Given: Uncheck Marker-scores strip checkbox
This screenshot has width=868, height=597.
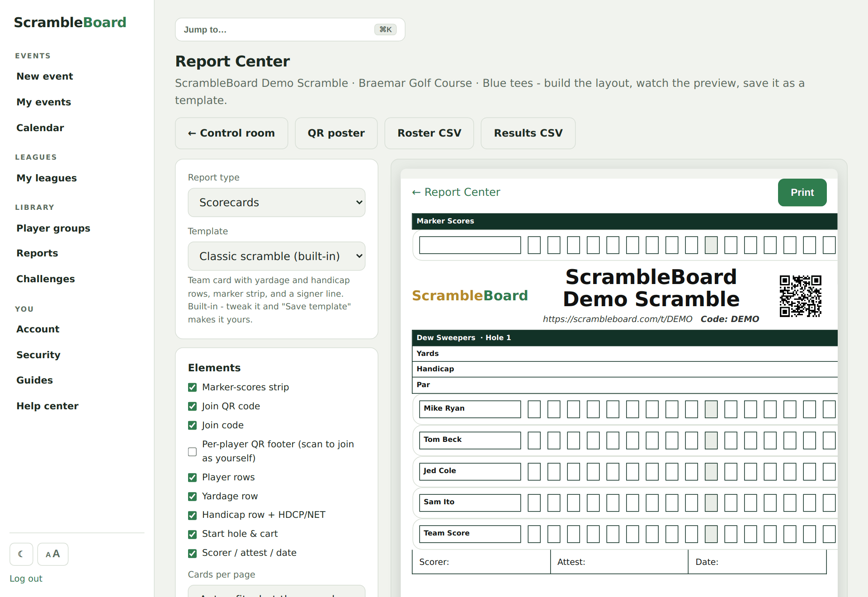Looking at the screenshot, I should [x=192, y=387].
